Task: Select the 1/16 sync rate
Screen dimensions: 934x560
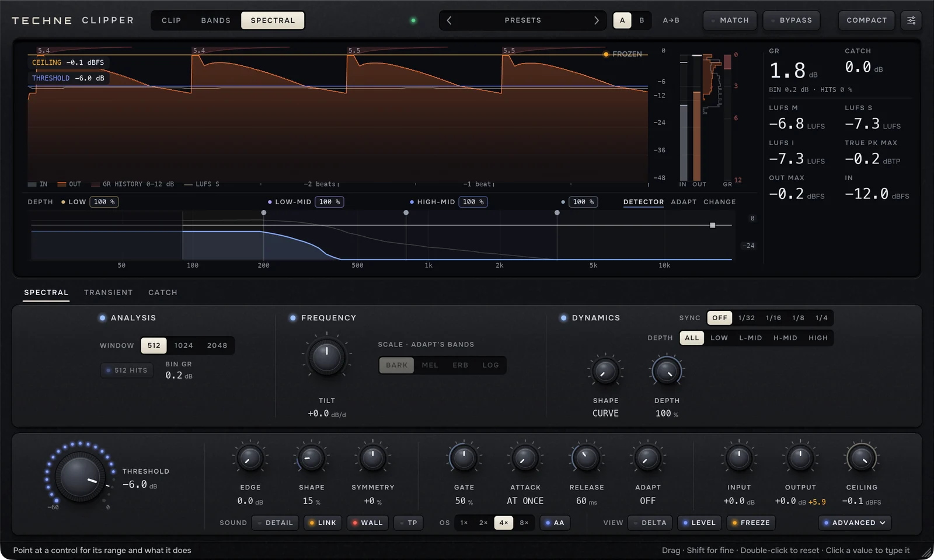Action: click(x=773, y=318)
